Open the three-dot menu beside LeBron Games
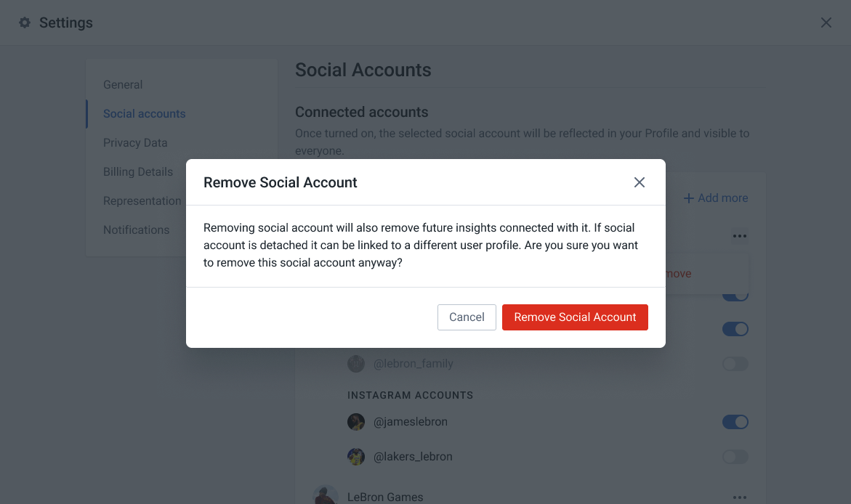The image size is (851, 504). pos(739,497)
